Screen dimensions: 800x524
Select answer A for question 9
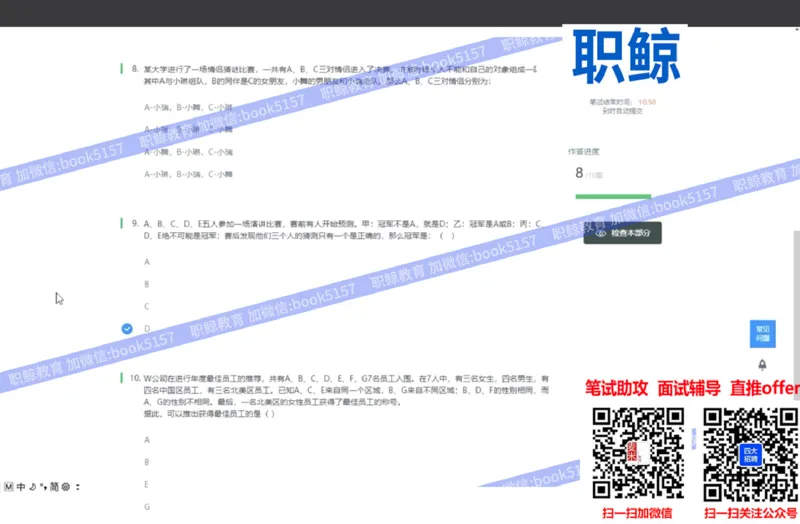147,262
